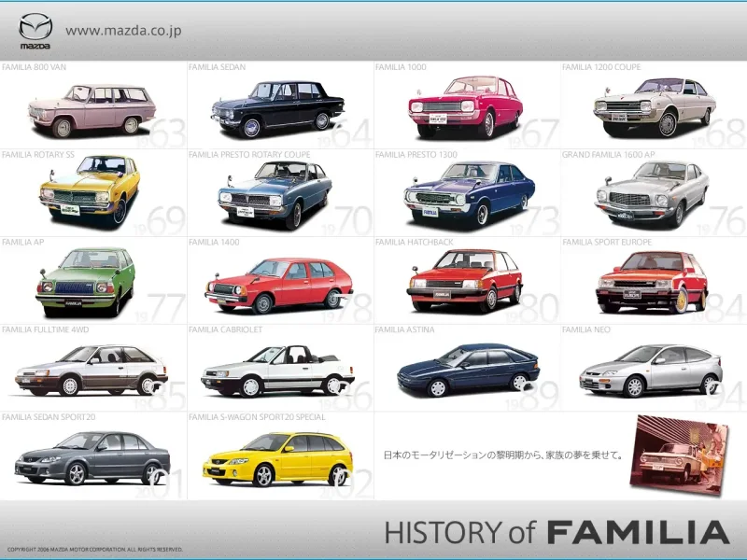Click the tilted vintage red photo
Image resolution: width=747 pixels, height=560 pixels.
(680, 455)
